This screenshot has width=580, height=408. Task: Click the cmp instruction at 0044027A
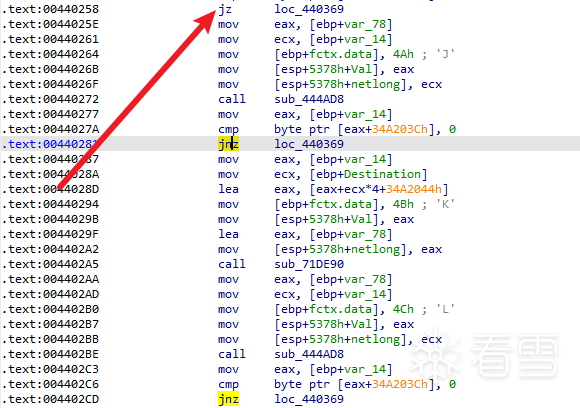pos(228,129)
